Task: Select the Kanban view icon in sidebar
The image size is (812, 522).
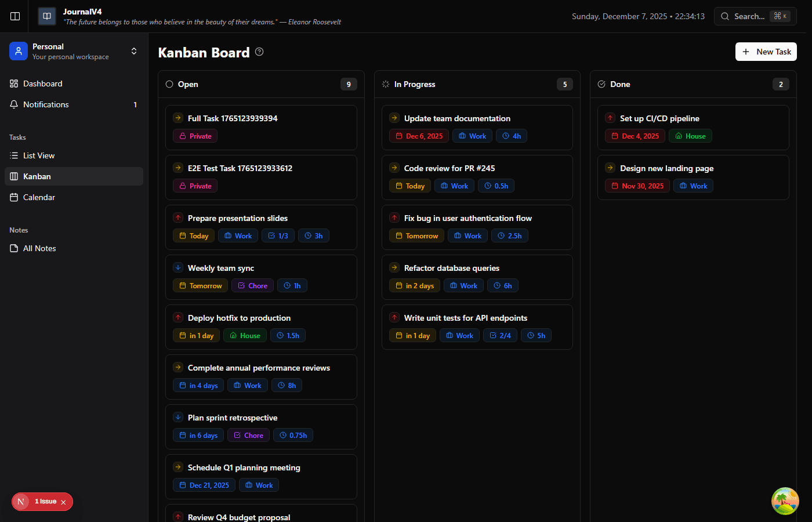Action: point(13,176)
